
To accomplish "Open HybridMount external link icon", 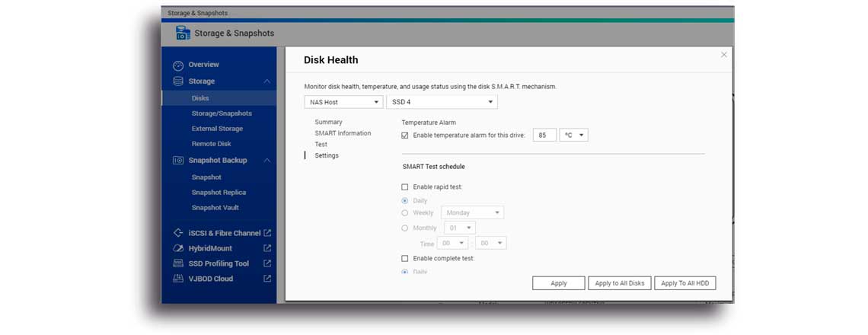I will pyautogui.click(x=267, y=248).
